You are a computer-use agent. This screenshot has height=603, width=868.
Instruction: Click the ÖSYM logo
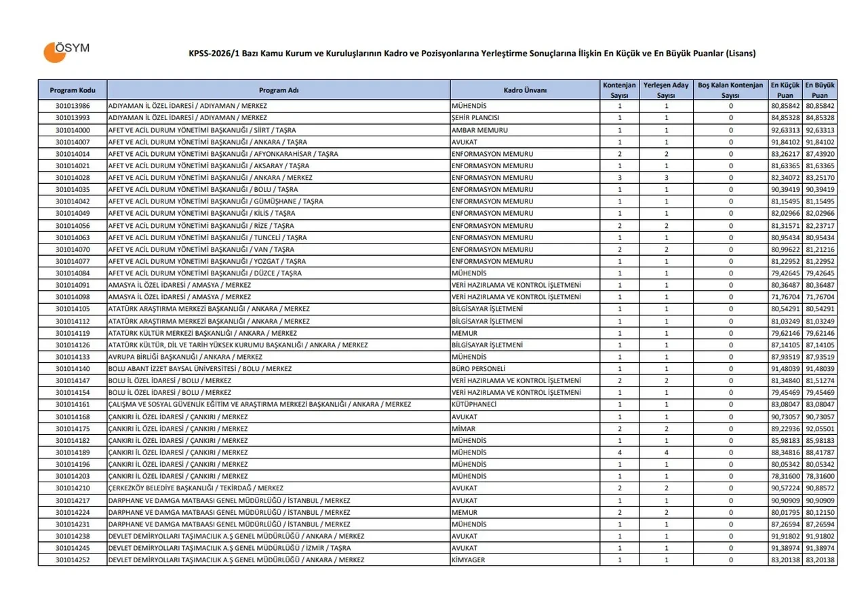66,52
